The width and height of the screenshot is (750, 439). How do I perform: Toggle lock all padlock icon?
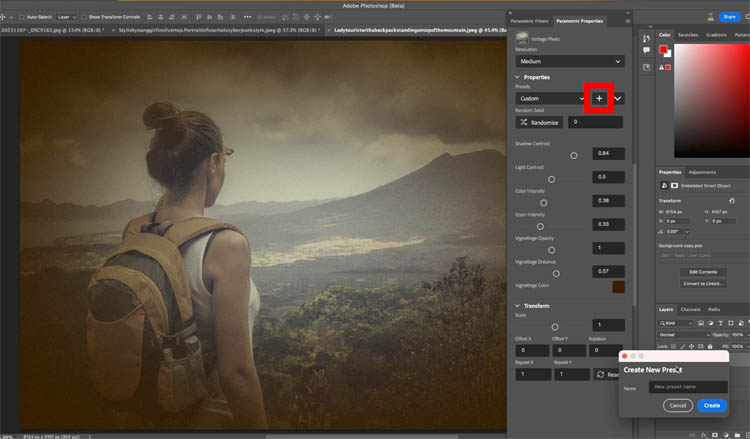click(710, 346)
